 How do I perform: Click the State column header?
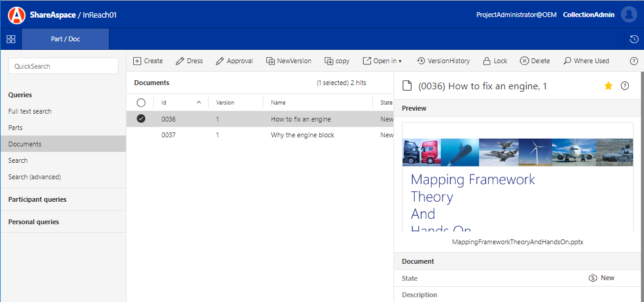click(387, 103)
